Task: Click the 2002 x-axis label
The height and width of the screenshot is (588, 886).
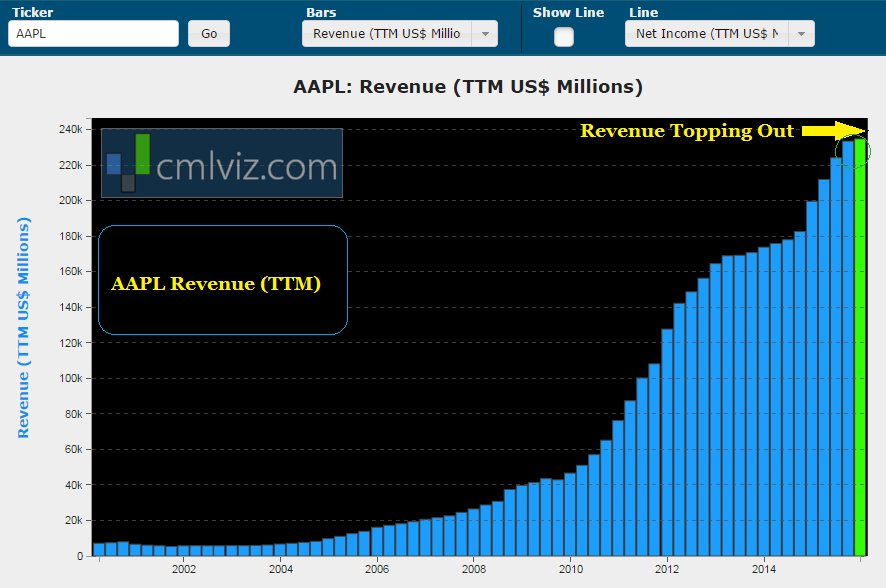Action: click(184, 569)
